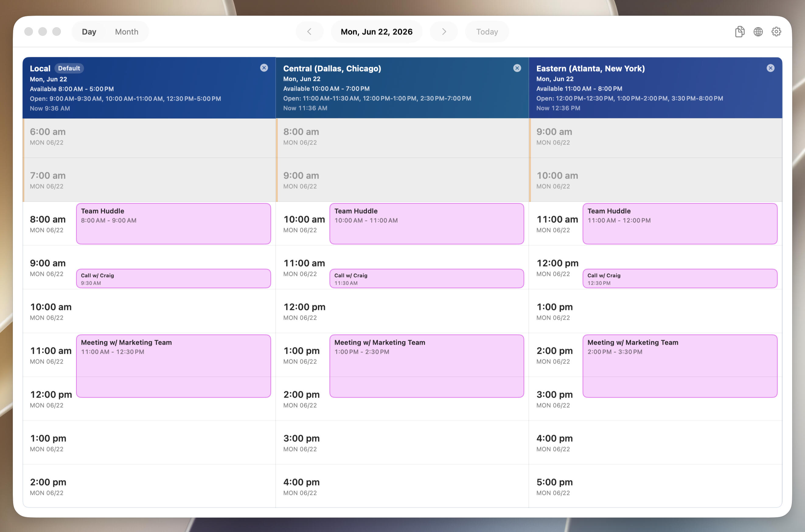Viewport: 805px width, 532px height.
Task: Go to next day with right chevron
Action: (444, 32)
